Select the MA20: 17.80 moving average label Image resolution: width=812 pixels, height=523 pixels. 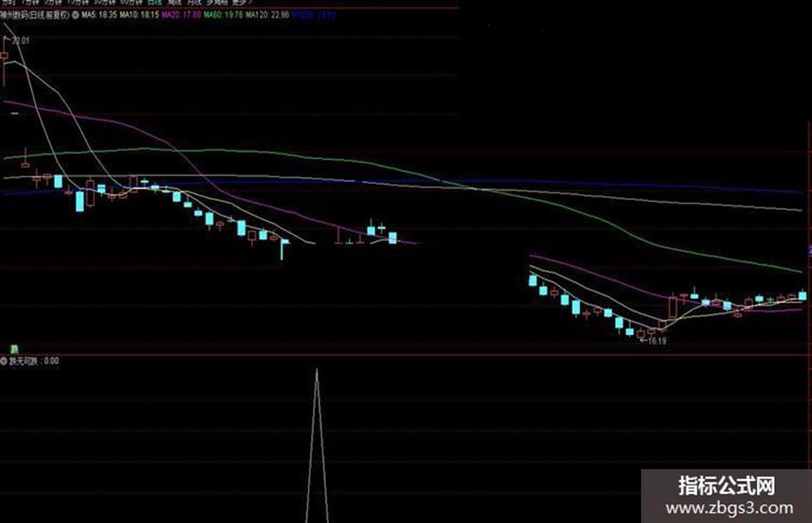pos(181,15)
